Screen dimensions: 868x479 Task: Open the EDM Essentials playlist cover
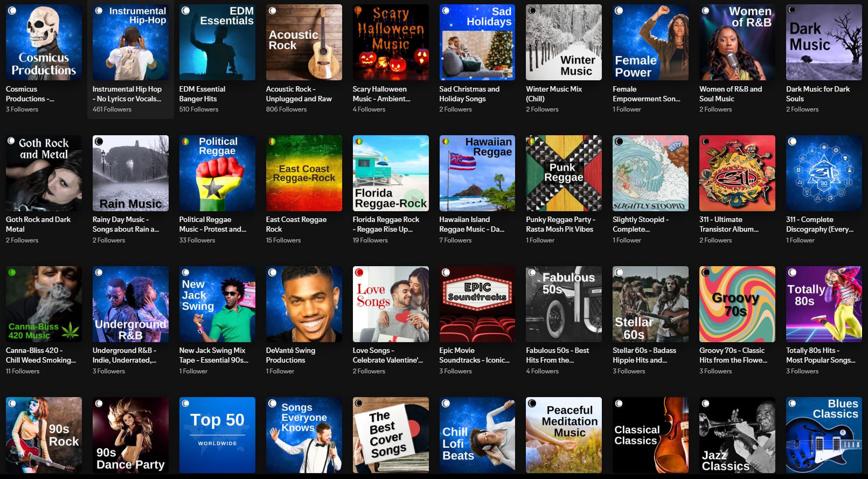[x=217, y=43]
